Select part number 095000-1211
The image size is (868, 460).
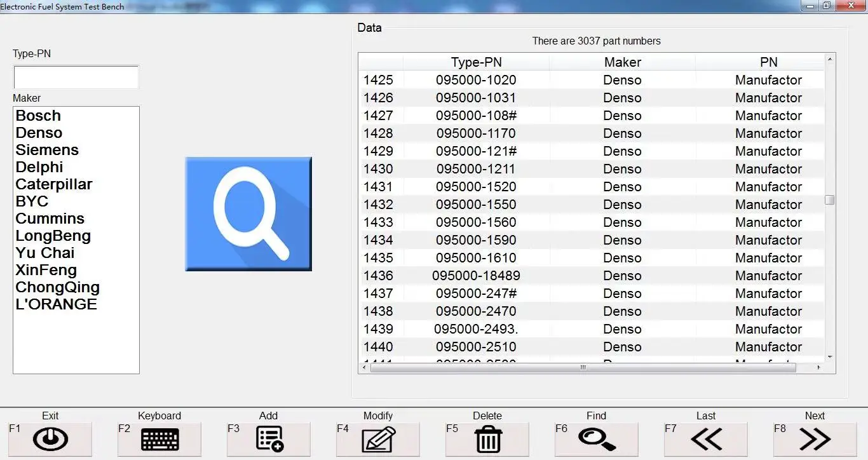(x=476, y=169)
